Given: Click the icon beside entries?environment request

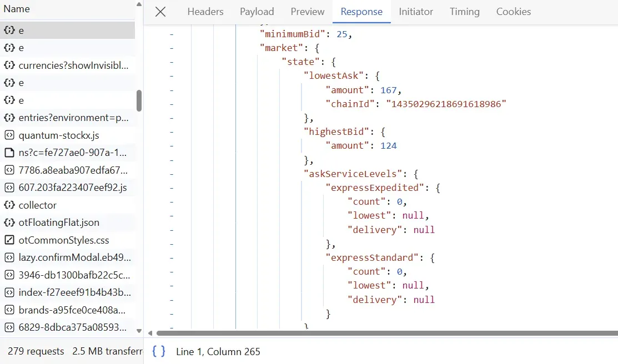Looking at the screenshot, I should [9, 118].
